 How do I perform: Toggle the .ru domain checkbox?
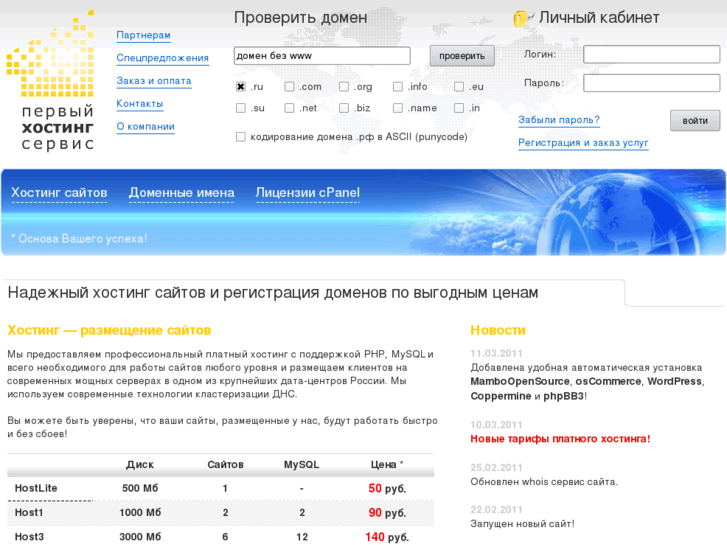[x=241, y=87]
